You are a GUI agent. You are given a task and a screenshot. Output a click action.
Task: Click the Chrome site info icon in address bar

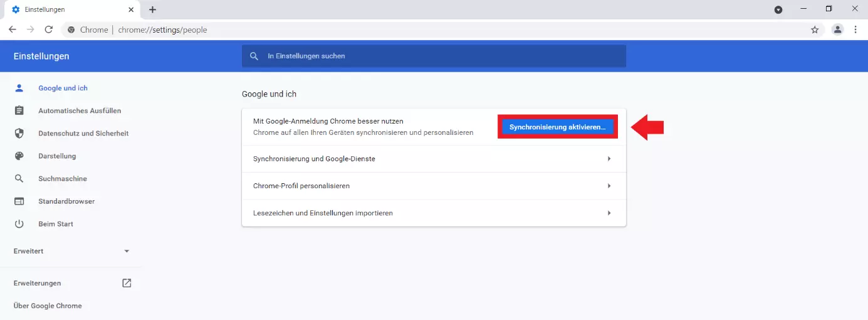(71, 29)
